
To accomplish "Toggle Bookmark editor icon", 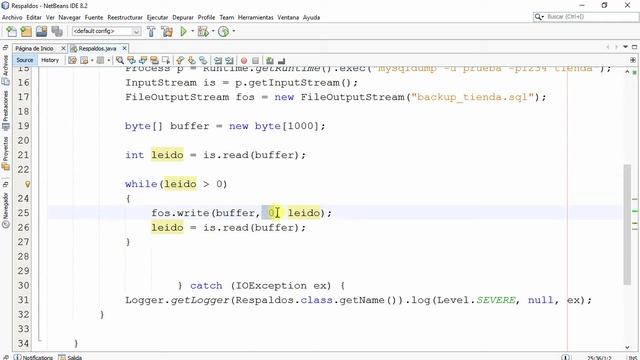I will pyautogui.click(x=203, y=60).
